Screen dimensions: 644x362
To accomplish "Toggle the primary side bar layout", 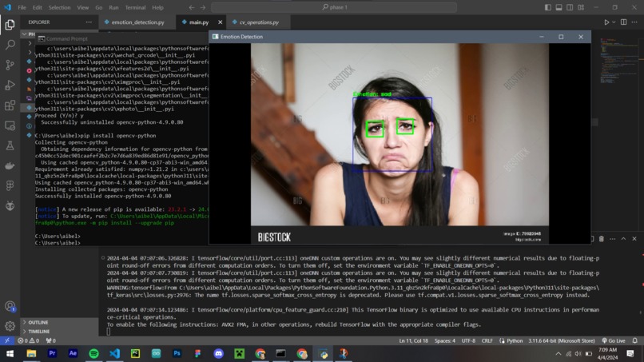I will pos(548,7).
